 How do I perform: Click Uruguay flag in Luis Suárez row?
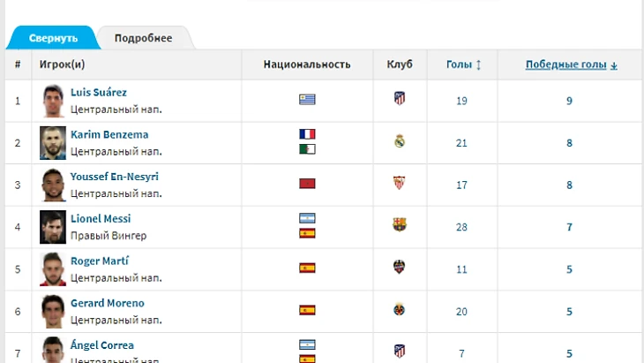(307, 99)
